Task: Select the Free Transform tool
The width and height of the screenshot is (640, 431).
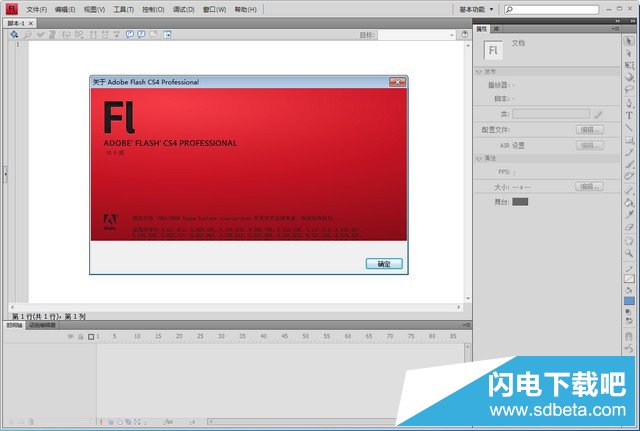Action: (x=629, y=65)
